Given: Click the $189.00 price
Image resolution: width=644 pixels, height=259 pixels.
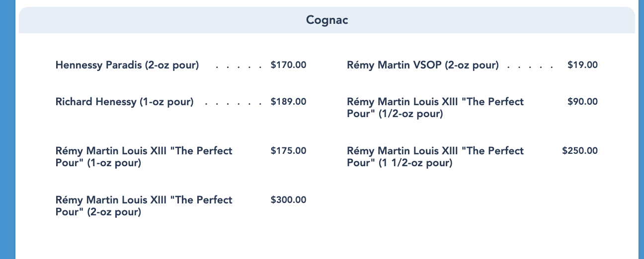Looking at the screenshot, I should pos(288,102).
